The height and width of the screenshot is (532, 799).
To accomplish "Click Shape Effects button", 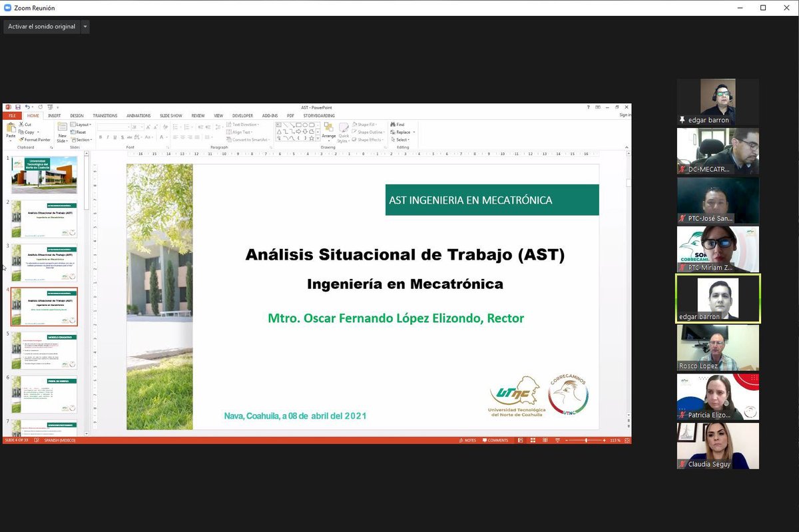I will tap(367, 140).
